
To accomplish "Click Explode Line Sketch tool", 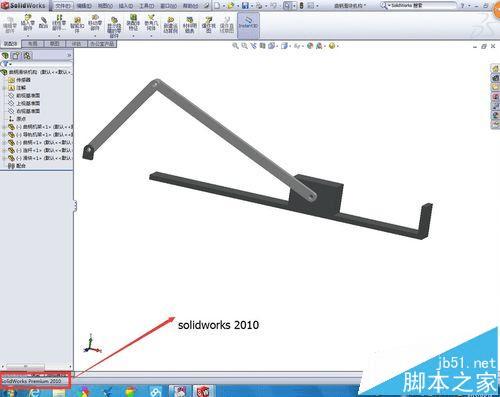I will click(227, 25).
